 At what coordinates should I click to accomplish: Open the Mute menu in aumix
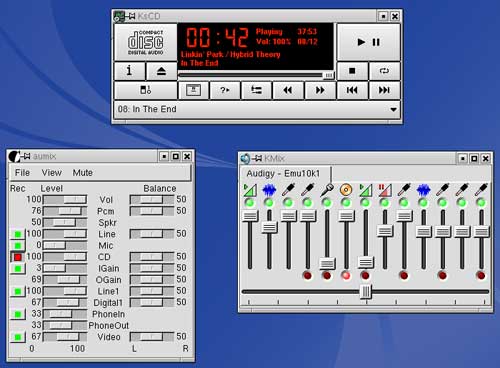[83, 173]
